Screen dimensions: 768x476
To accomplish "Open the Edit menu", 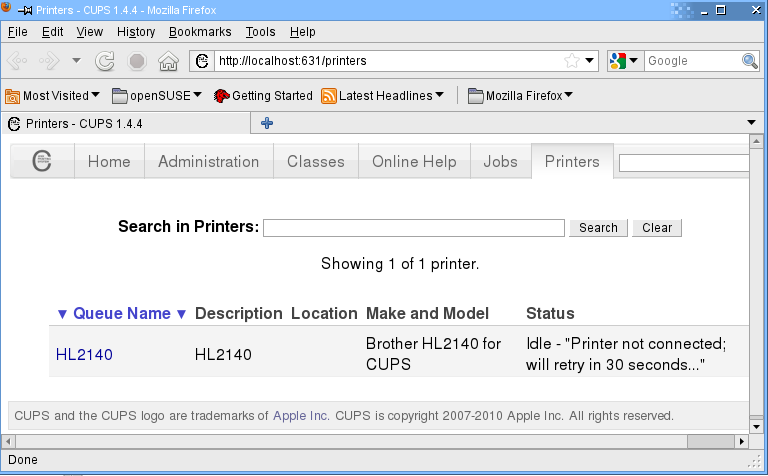I will (52, 32).
